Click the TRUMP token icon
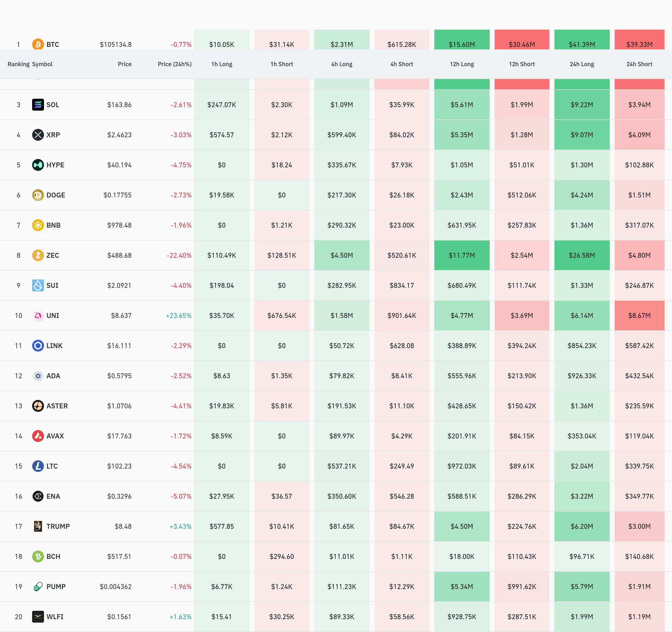This screenshot has height=632, width=672. [x=38, y=526]
